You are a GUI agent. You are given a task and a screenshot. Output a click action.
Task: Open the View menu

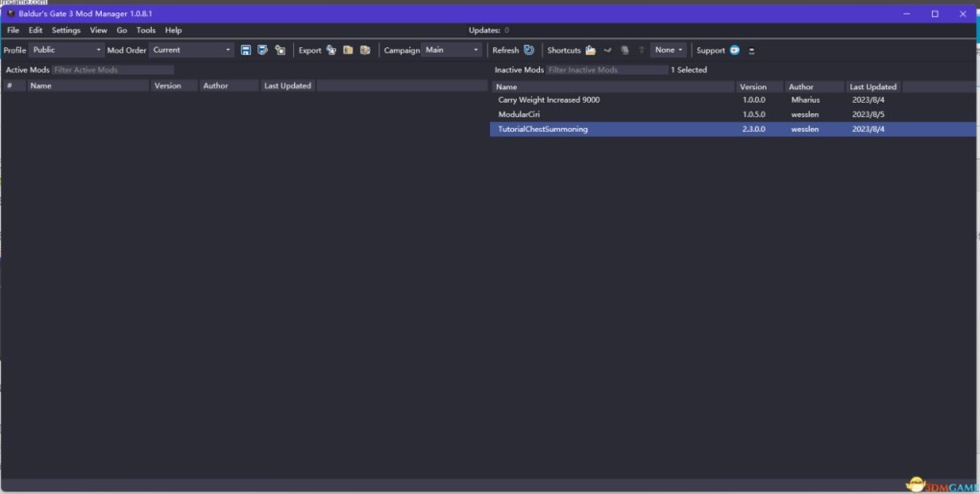(x=98, y=30)
